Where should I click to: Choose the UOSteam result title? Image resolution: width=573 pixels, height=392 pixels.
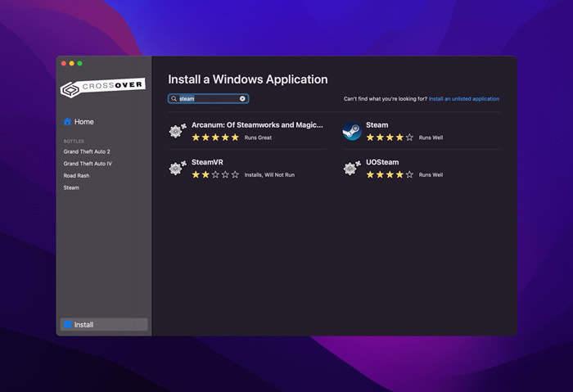click(x=382, y=162)
